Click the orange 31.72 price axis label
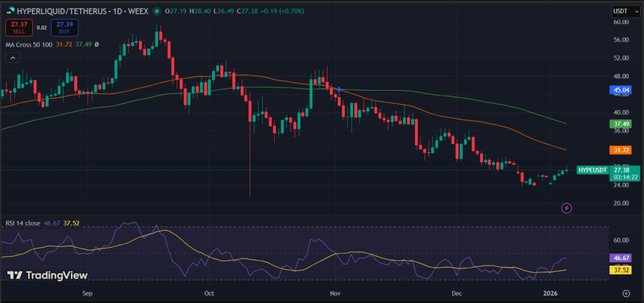Image resolution: width=644 pixels, height=303 pixels. click(620, 150)
